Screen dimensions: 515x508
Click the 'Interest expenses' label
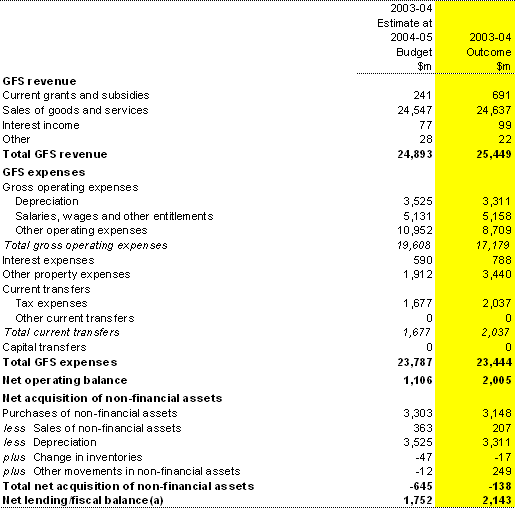48,260
